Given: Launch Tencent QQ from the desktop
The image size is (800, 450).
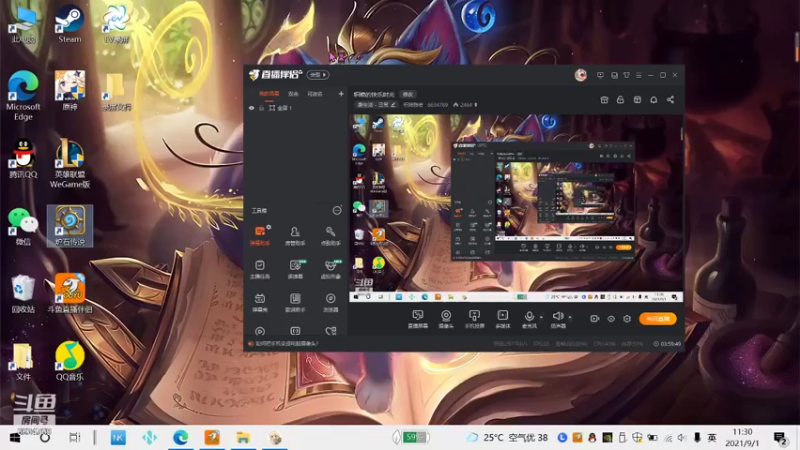Looking at the screenshot, I should point(23,159).
